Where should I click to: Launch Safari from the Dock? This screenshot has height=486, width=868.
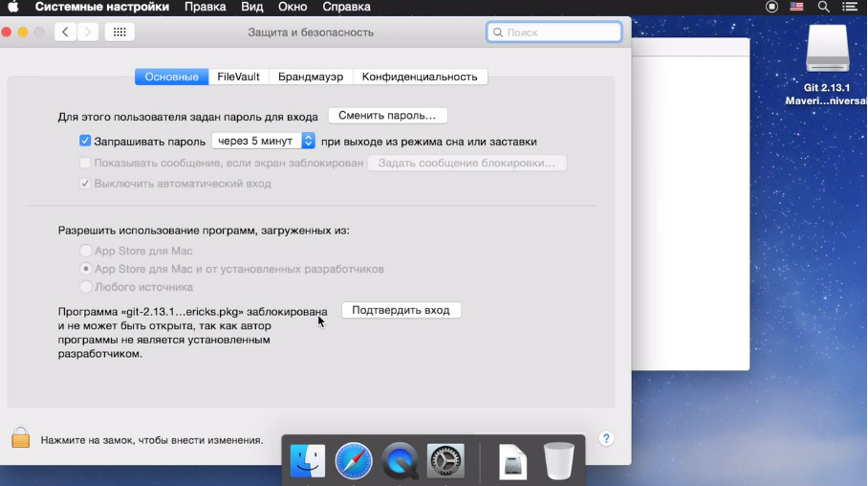click(354, 461)
